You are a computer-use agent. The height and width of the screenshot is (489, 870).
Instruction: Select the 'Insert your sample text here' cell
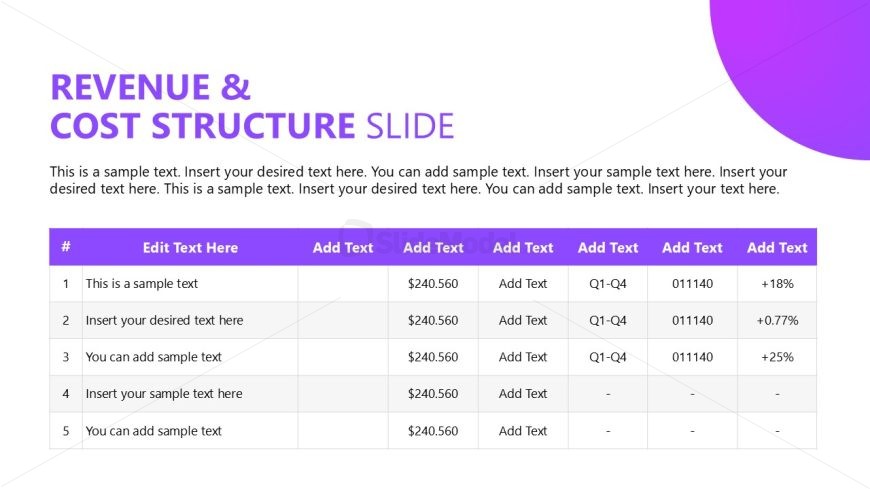(164, 394)
